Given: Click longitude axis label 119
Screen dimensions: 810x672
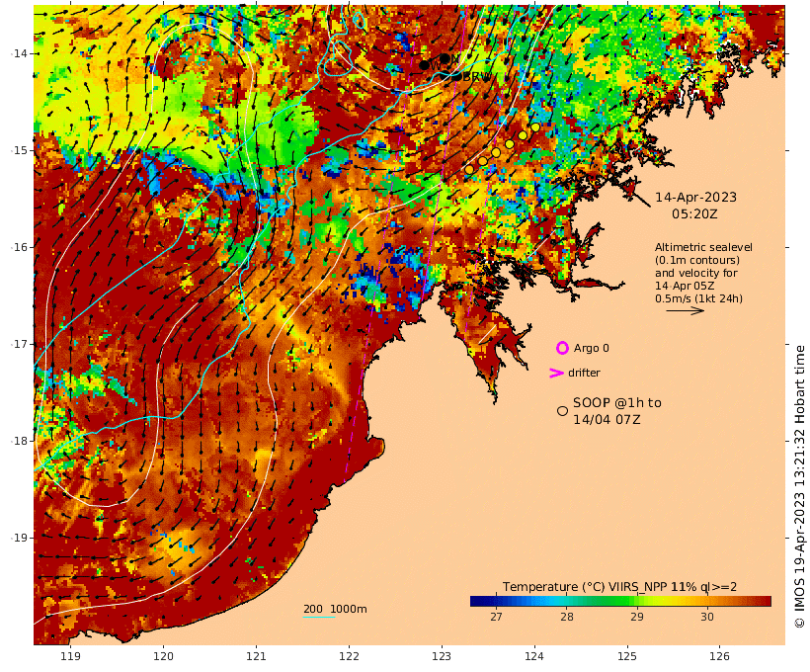Looking at the screenshot, I should point(71,656).
